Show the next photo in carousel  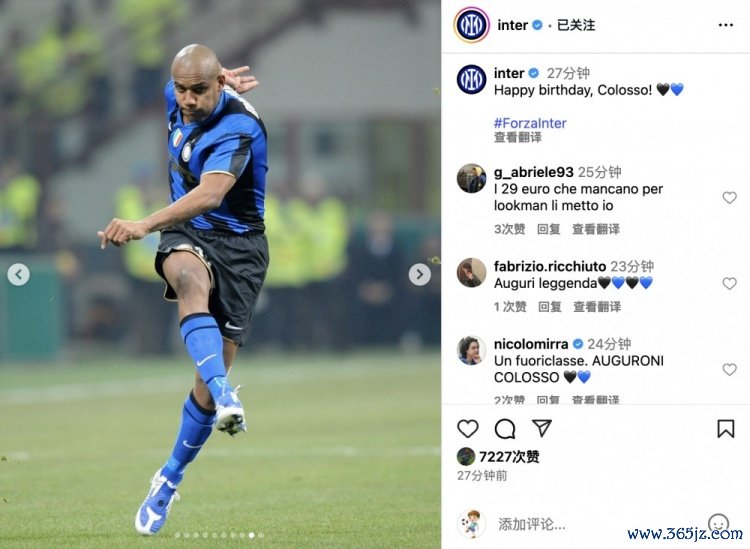click(419, 274)
